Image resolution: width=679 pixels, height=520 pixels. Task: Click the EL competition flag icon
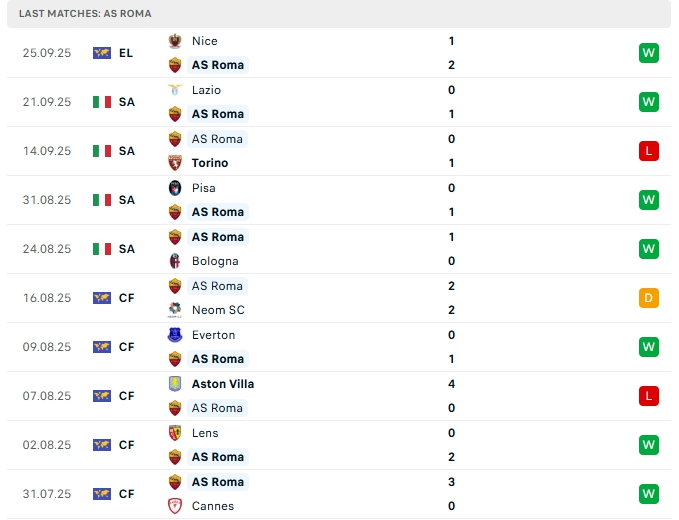coord(102,53)
